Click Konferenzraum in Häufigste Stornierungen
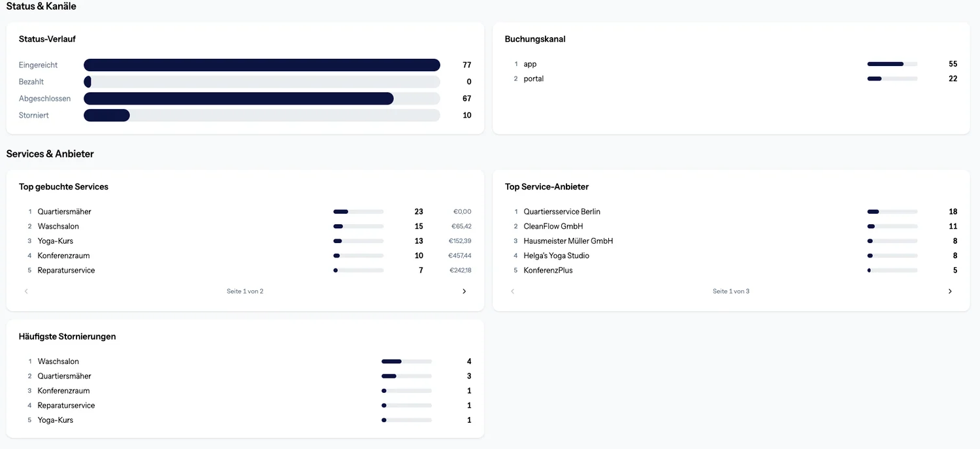Image resolution: width=980 pixels, height=449 pixels. [64, 391]
